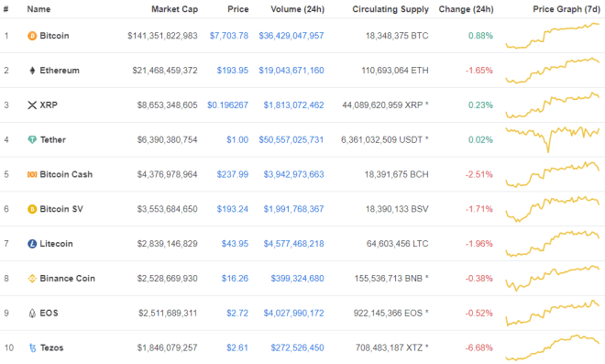The width and height of the screenshot is (605, 364).
Task: Sort by Price column header
Action: (237, 9)
